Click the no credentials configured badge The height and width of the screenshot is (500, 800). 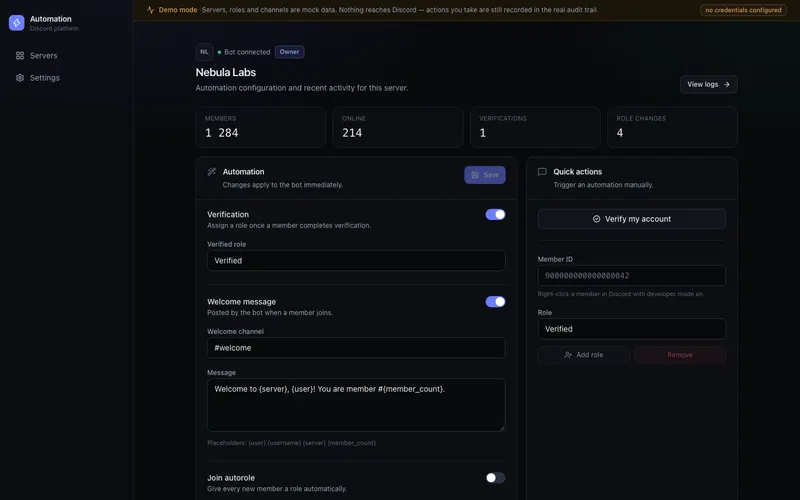coord(743,10)
